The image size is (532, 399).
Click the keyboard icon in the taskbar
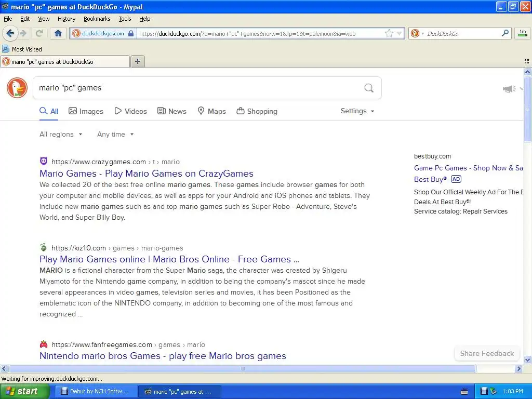(x=464, y=392)
